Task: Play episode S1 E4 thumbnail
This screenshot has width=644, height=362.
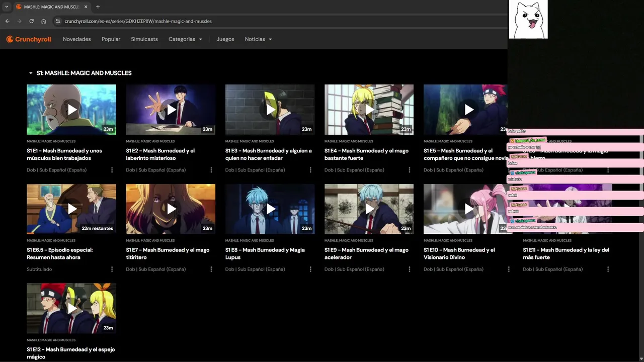Action: click(x=369, y=110)
